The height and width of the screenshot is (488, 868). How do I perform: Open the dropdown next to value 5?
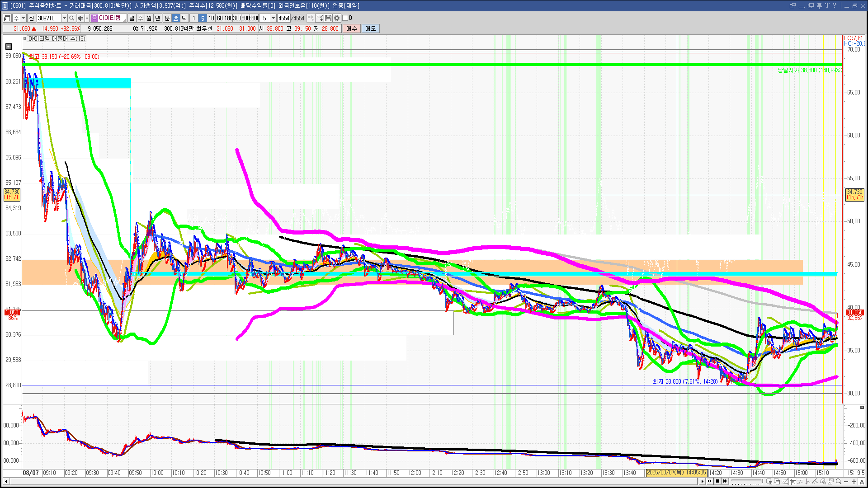(x=273, y=18)
